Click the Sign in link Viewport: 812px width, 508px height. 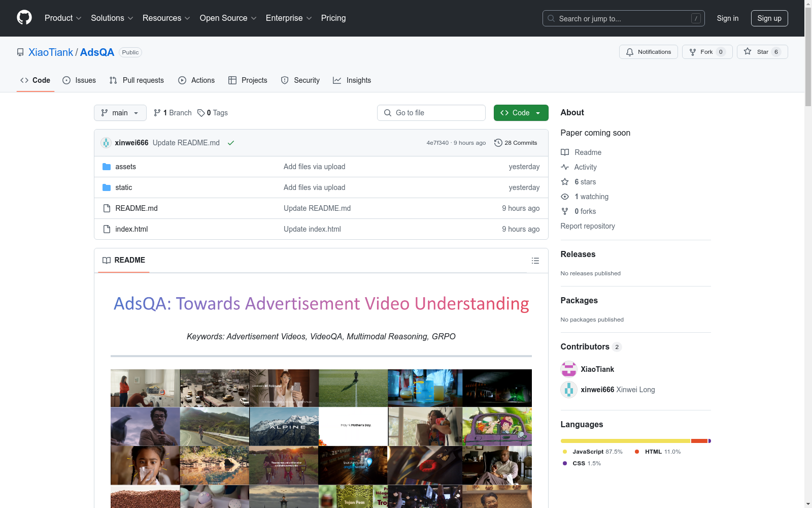coord(728,18)
